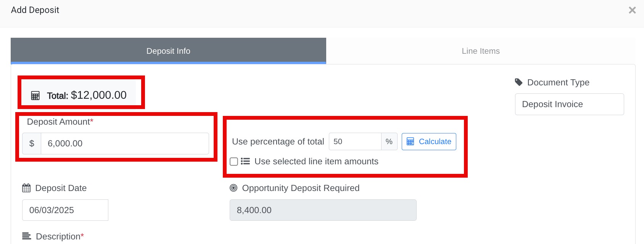Click the calendar icon by Deposit Date
Viewport: 644px width, 244px height.
pos(26,188)
